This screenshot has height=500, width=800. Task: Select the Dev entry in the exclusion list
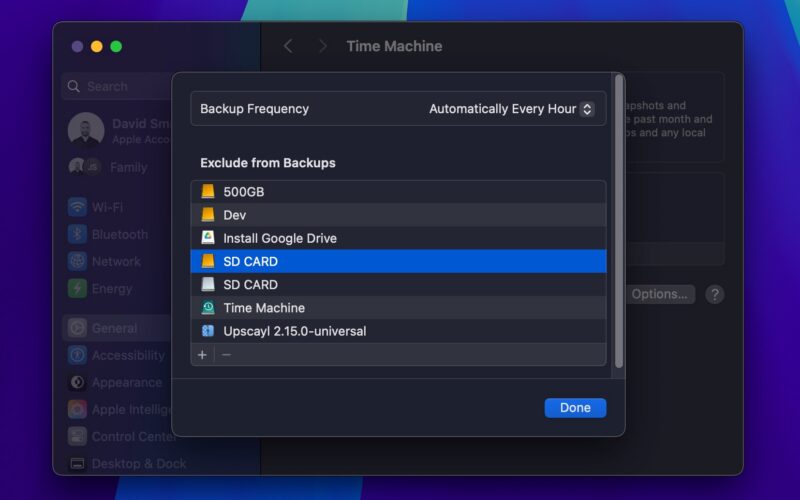(x=398, y=215)
